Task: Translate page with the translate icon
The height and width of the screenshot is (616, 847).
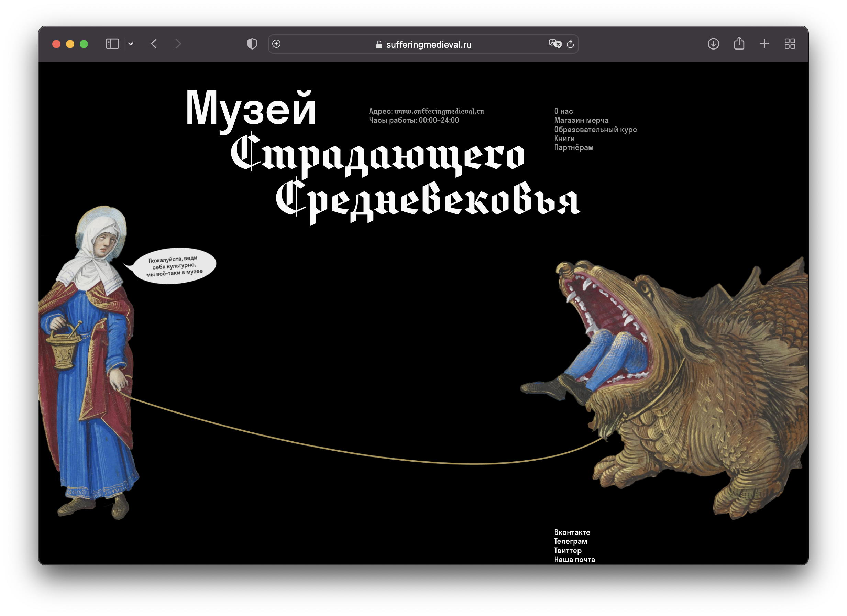Action: pos(554,44)
